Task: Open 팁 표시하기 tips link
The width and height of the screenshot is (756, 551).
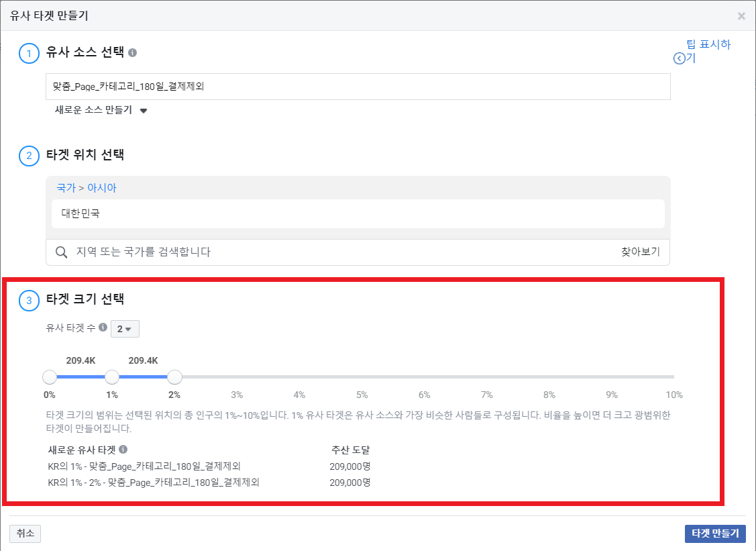Action: pos(708,51)
